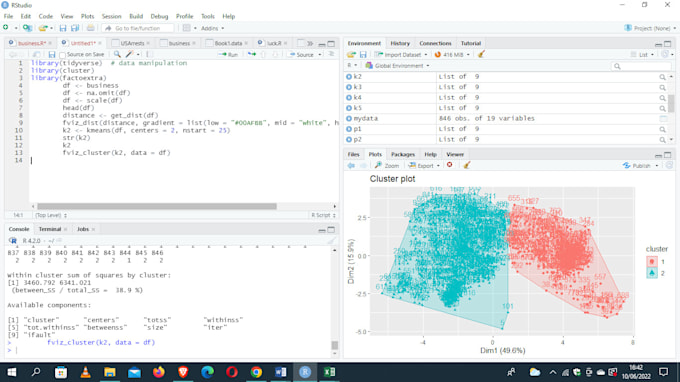Open the Source button dropdown arrow

(x=320, y=55)
